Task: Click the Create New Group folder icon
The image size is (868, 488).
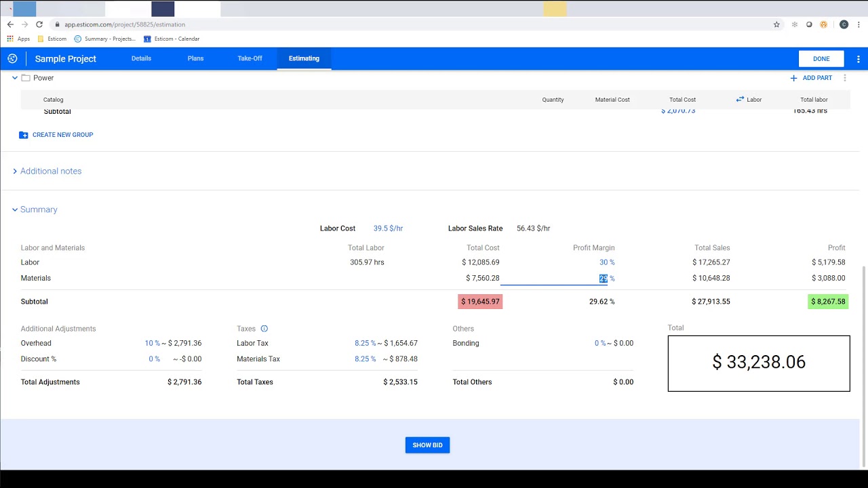Action: (x=24, y=135)
